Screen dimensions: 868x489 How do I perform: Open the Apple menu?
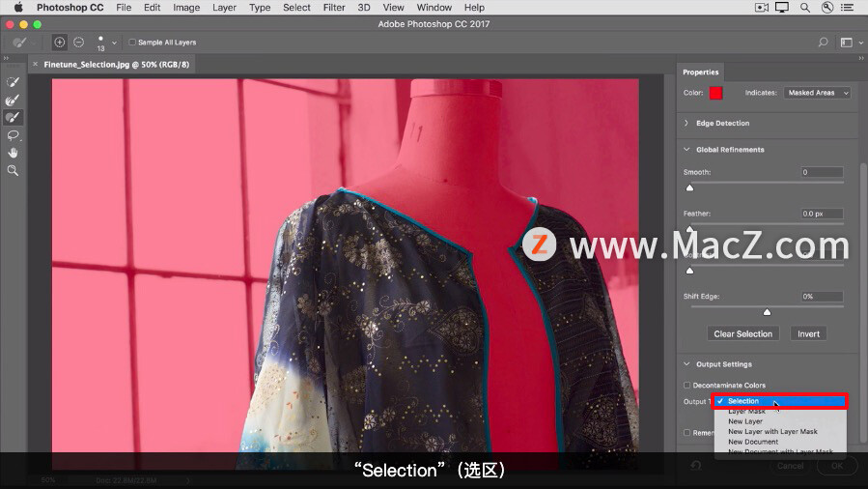click(x=18, y=7)
